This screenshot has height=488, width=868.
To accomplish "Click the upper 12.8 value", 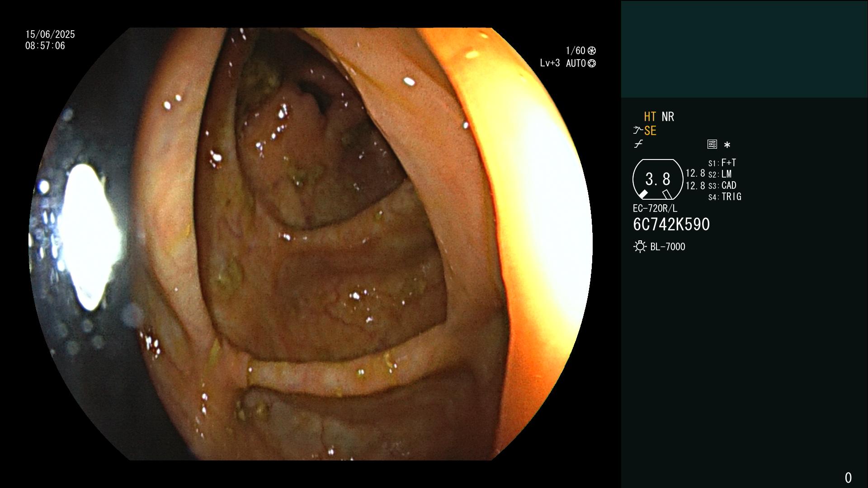I will [695, 174].
